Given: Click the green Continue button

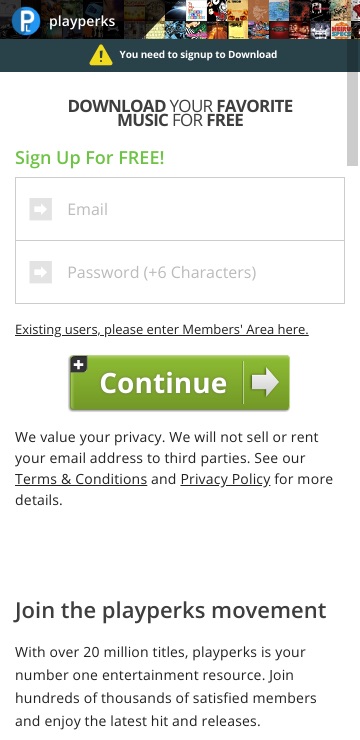Looking at the screenshot, I should point(179,382).
